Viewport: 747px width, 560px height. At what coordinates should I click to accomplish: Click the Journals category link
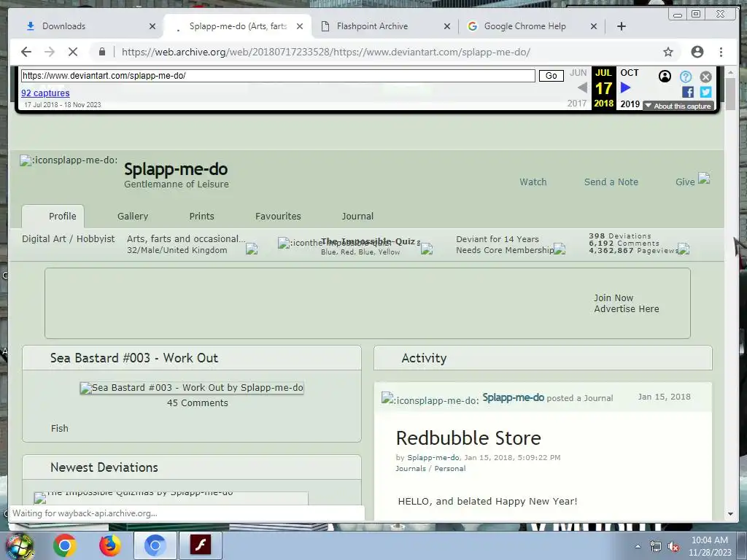(411, 469)
